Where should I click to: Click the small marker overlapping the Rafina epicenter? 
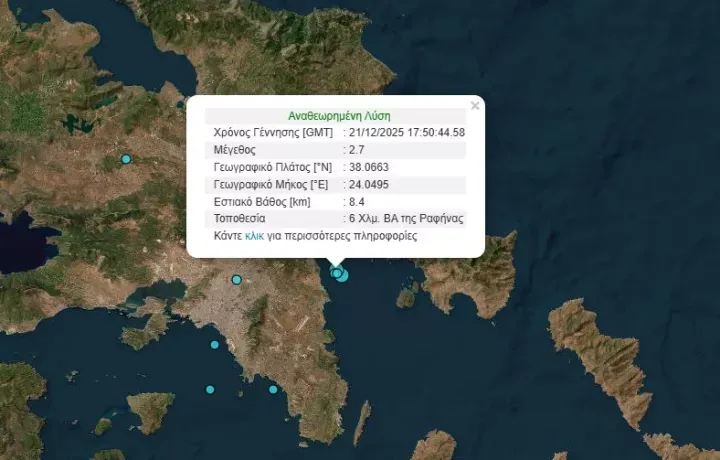[336, 272]
